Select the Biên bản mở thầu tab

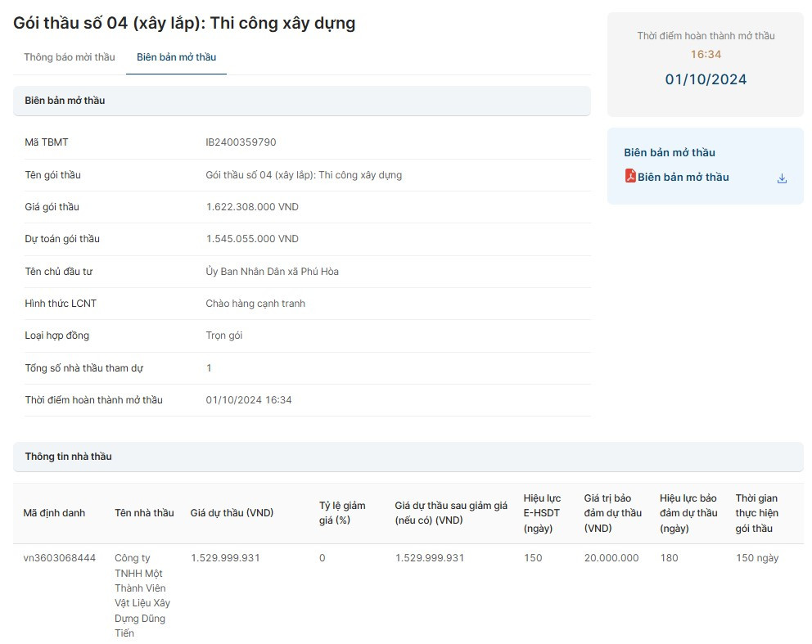(176, 57)
